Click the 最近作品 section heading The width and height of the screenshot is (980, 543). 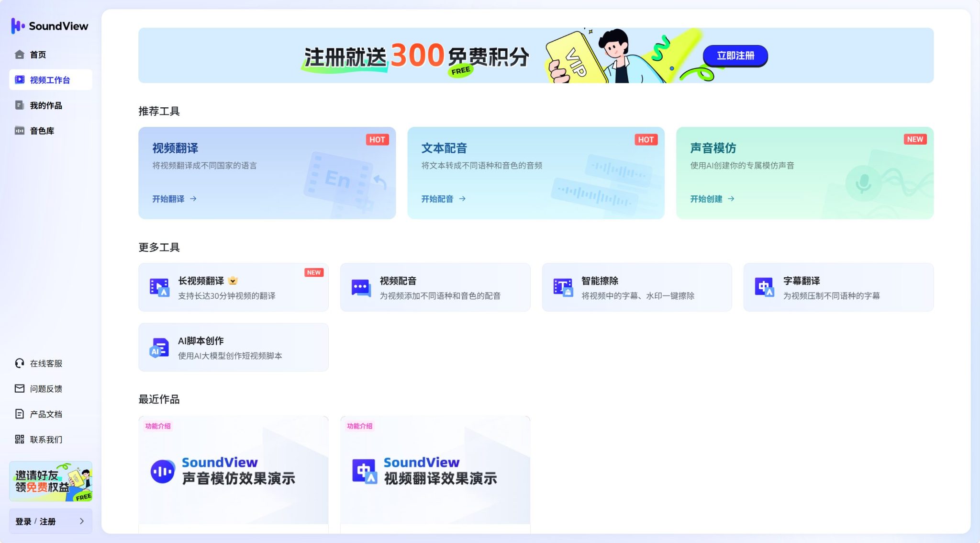point(159,399)
